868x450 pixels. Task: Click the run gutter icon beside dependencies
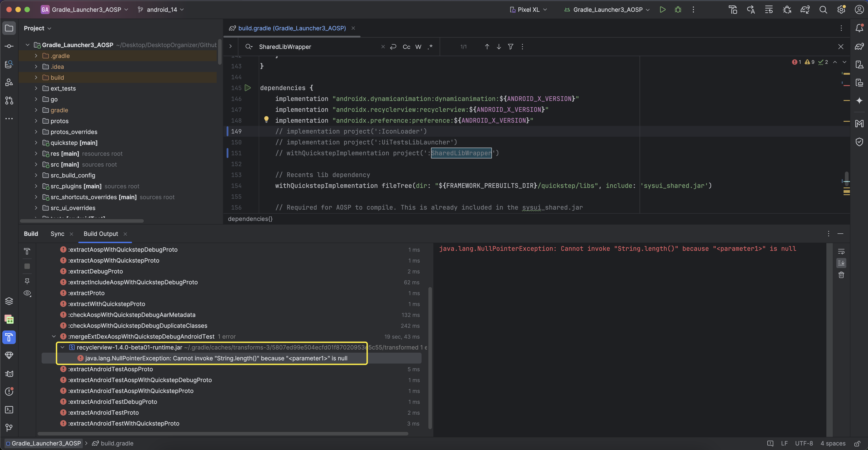[x=248, y=88]
